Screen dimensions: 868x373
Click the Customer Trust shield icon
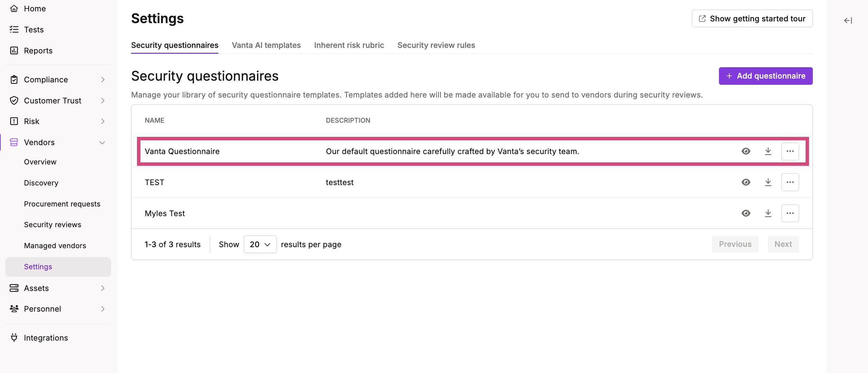coord(14,101)
